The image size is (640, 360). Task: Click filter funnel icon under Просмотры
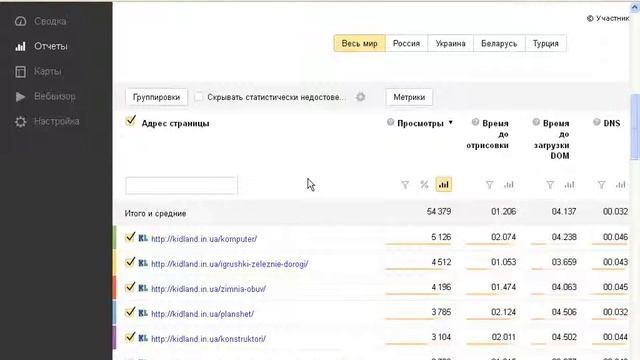pyautogui.click(x=405, y=185)
